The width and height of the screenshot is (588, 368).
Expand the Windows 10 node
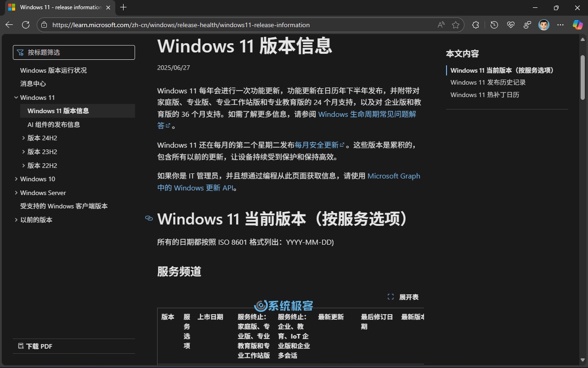tap(16, 179)
